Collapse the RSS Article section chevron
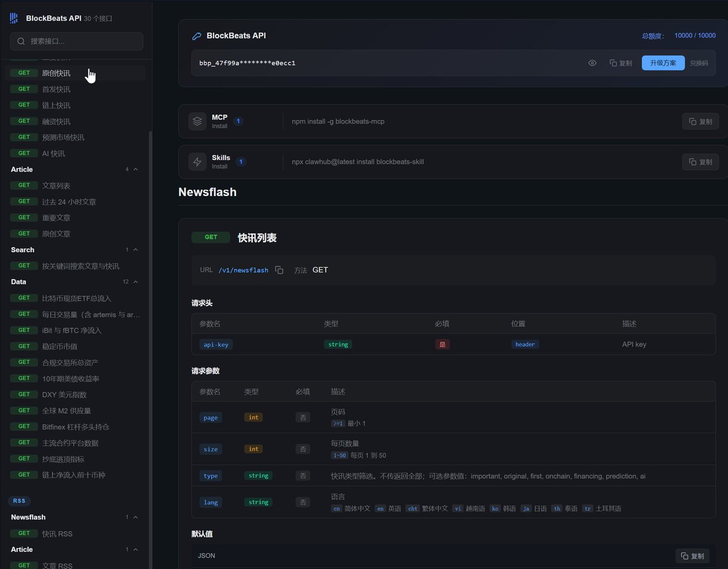Viewport: 728px width, 569px height. 135,550
